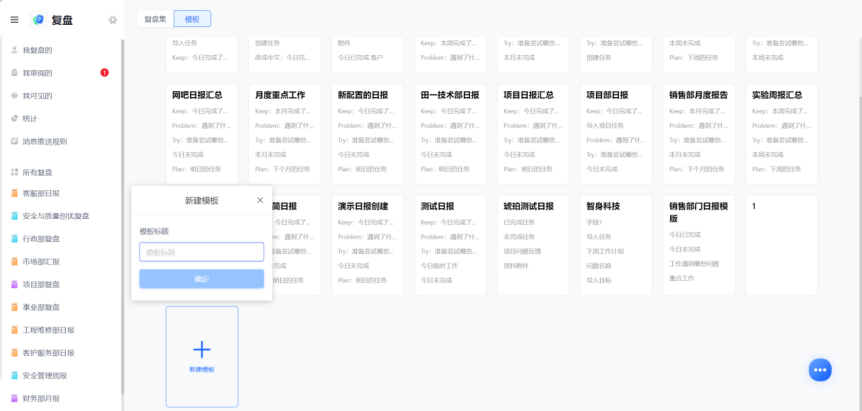Click the icon beside 消息推送规则
The width and height of the screenshot is (862, 411).
click(14, 141)
